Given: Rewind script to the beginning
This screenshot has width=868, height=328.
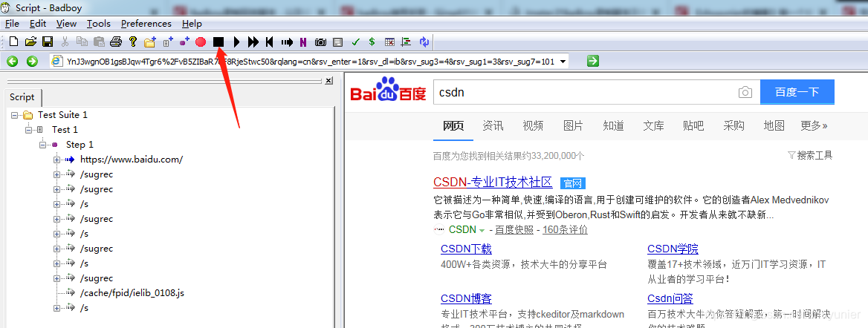Looking at the screenshot, I should point(270,42).
